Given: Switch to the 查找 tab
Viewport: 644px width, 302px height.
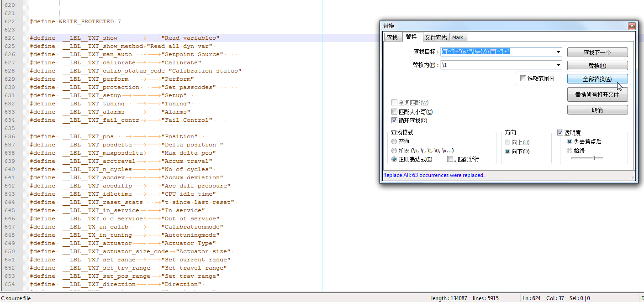Looking at the screenshot, I should pyautogui.click(x=392, y=37).
